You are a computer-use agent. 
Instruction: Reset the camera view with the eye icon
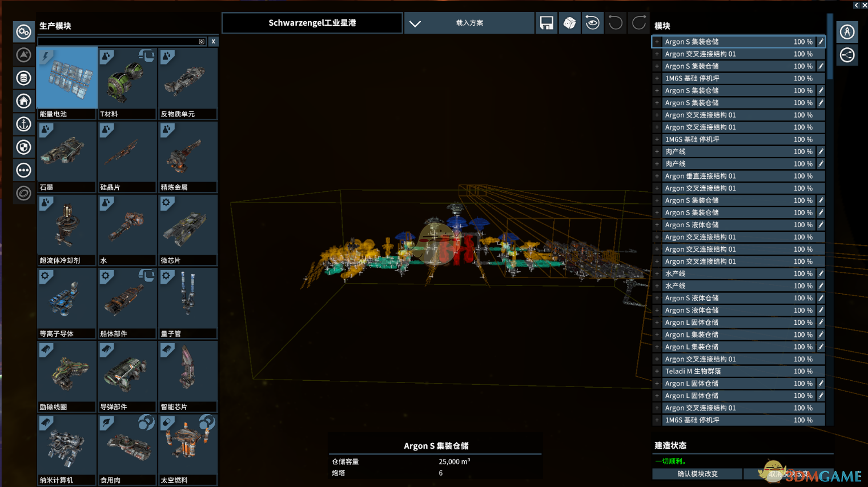(x=593, y=23)
